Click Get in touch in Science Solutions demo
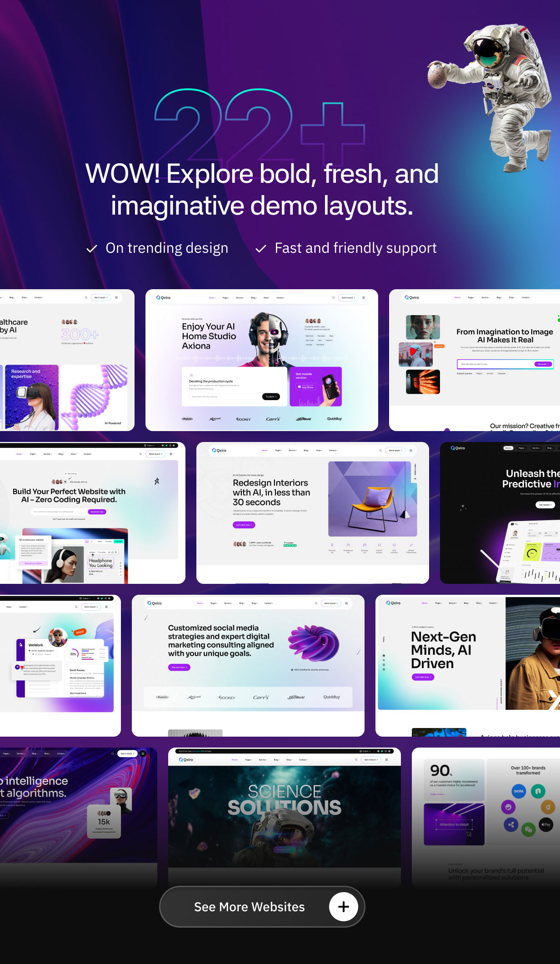 [x=371, y=760]
